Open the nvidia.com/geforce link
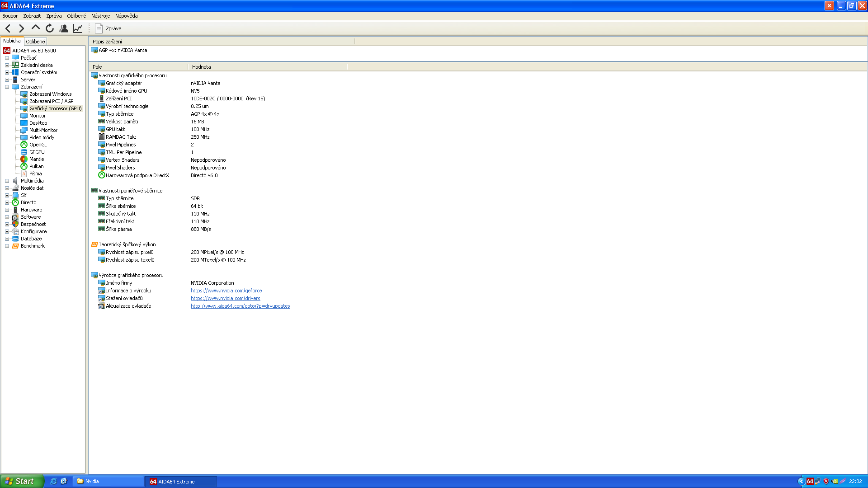The image size is (868, 488). pyautogui.click(x=226, y=291)
